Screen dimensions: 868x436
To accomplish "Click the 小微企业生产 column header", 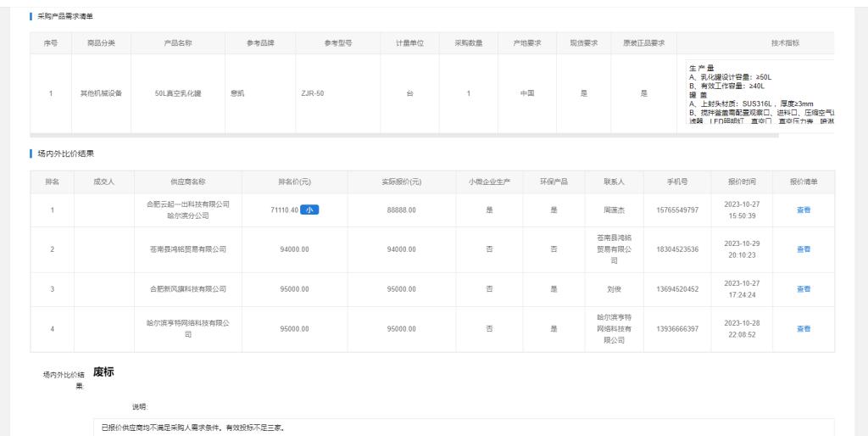I will 489,182.
